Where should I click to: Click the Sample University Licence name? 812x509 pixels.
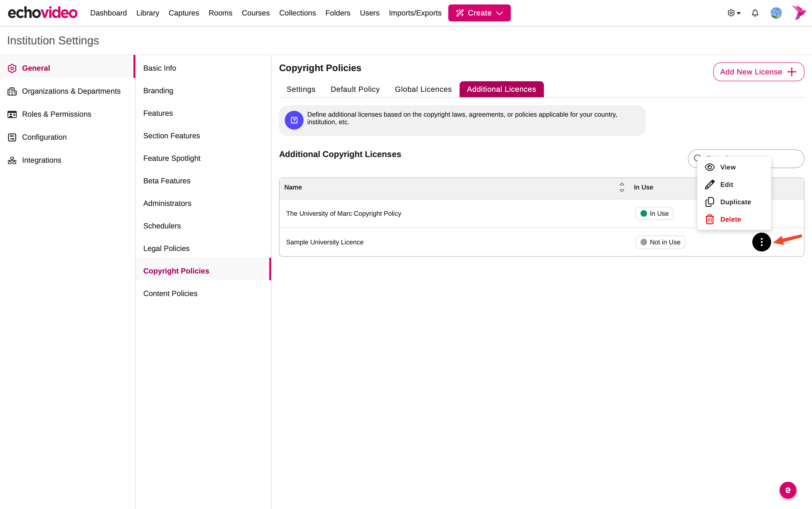[x=325, y=242]
